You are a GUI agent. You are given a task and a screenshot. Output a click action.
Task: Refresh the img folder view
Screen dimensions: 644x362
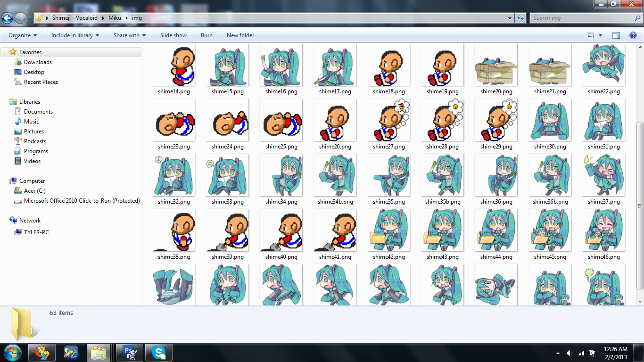520,18
